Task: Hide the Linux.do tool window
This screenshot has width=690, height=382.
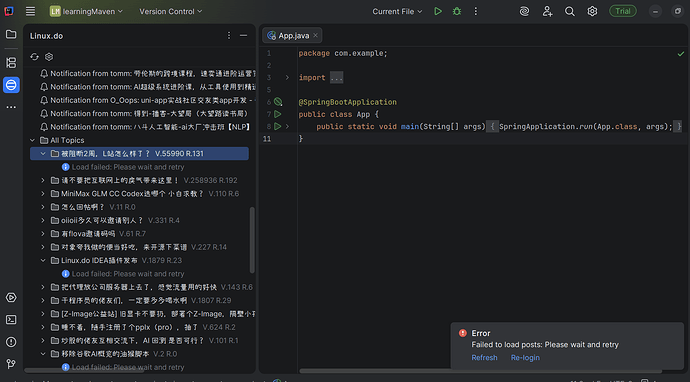Action: coord(243,36)
